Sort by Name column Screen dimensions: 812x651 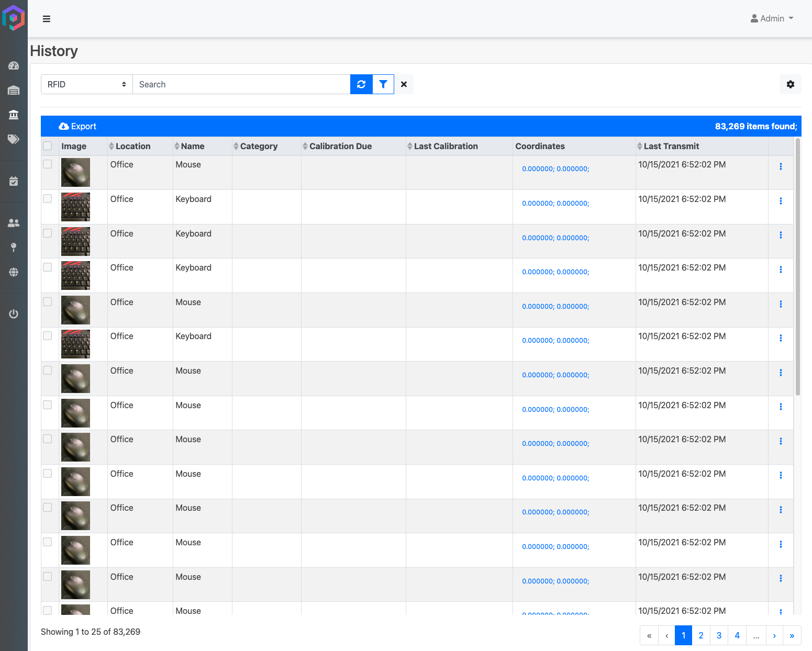tap(190, 146)
